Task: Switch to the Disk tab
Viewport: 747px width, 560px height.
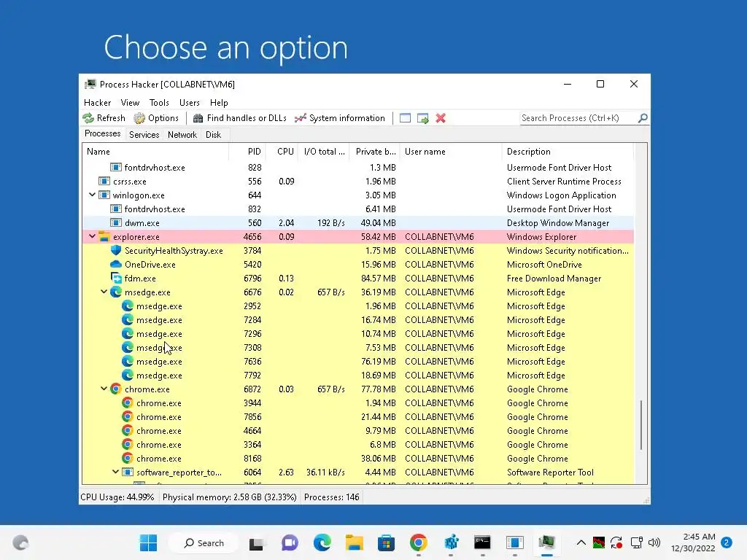Action: (x=214, y=135)
